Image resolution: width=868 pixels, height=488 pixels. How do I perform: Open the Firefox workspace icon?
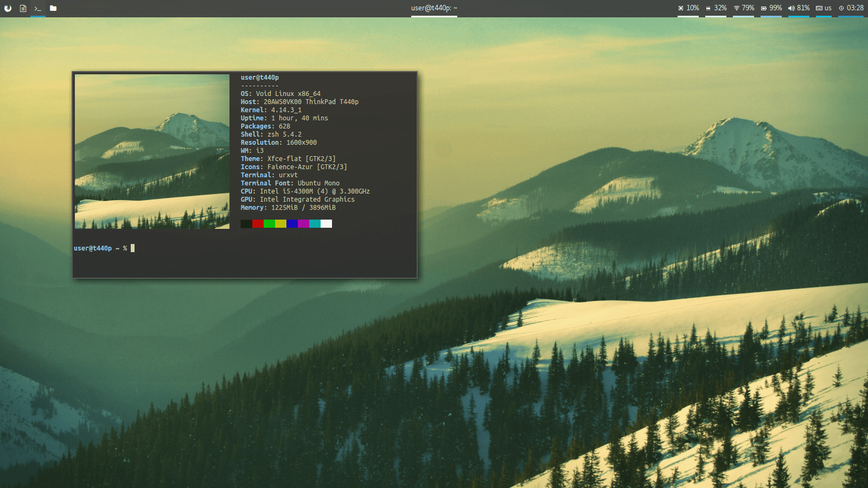[8, 8]
